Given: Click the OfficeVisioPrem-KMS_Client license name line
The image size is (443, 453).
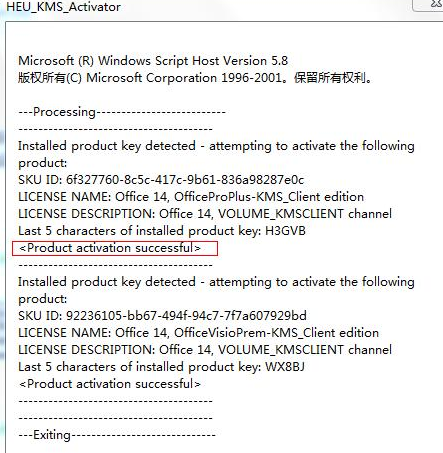Looking at the screenshot, I should pyautogui.click(x=198, y=333).
